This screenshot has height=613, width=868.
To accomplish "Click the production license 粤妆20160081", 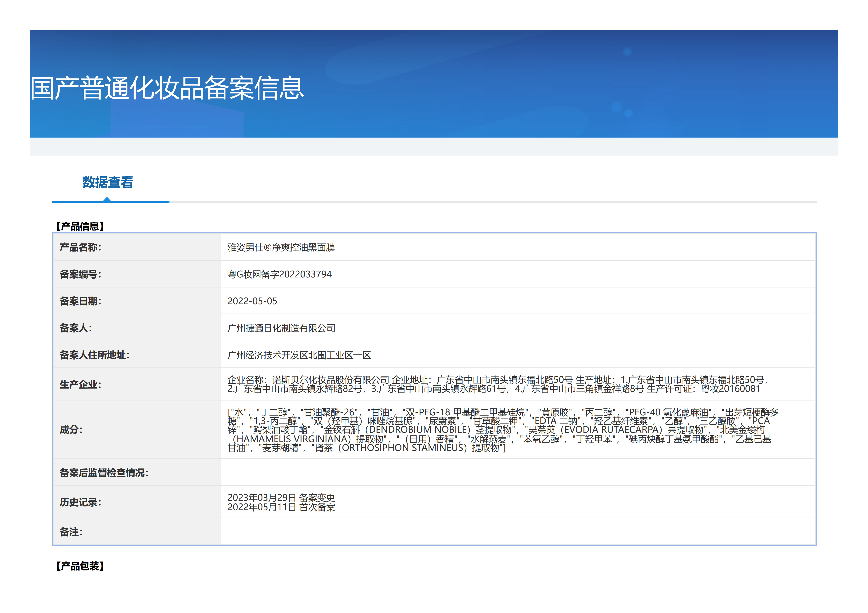I will (730, 389).
